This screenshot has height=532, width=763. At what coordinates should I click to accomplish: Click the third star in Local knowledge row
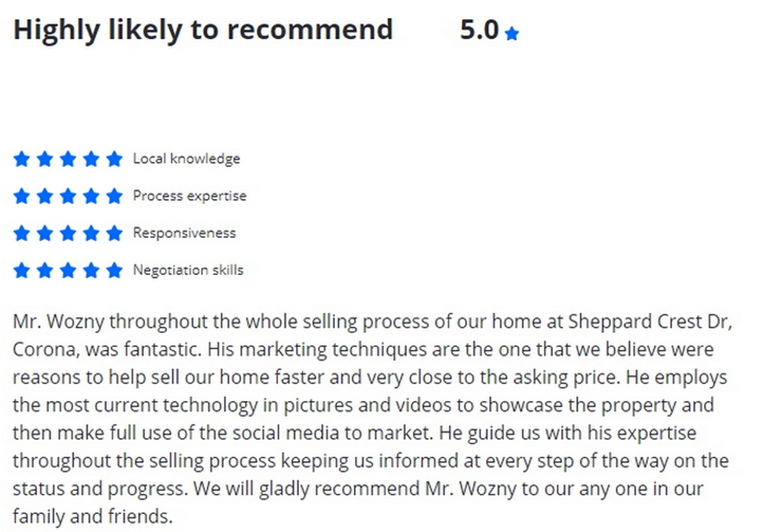point(68,159)
